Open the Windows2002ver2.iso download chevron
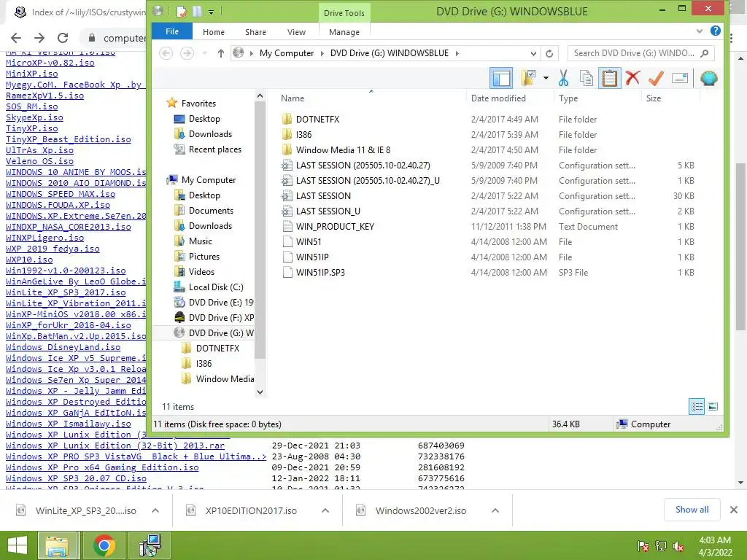 [x=495, y=510]
